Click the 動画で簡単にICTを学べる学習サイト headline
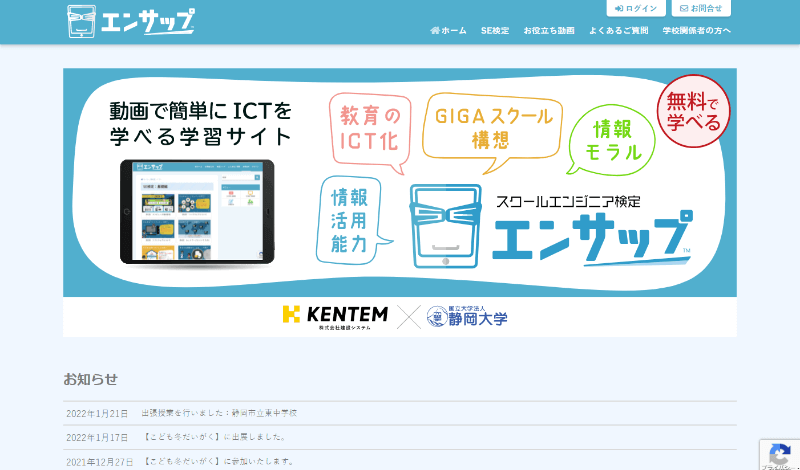This screenshot has width=800, height=470. pyautogui.click(x=201, y=123)
